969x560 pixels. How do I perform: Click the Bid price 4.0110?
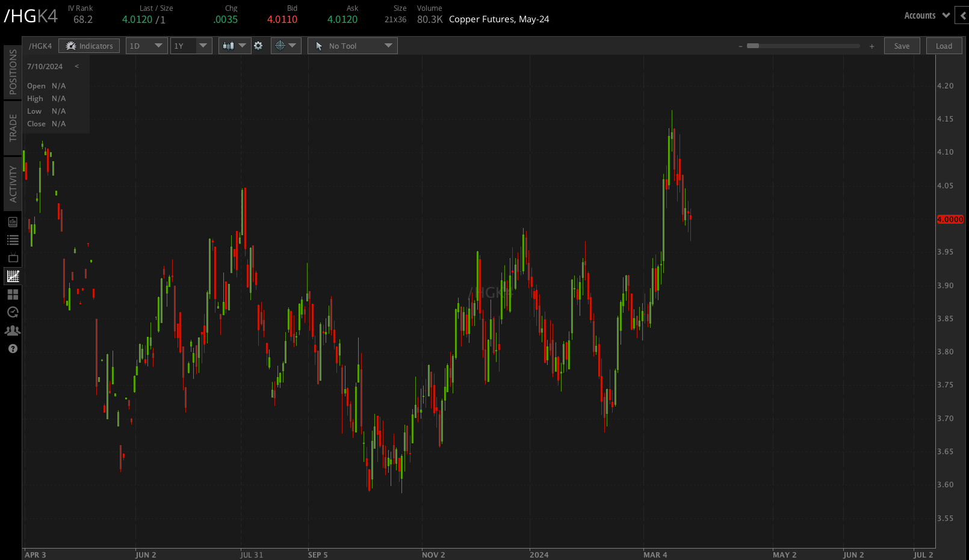(x=282, y=19)
